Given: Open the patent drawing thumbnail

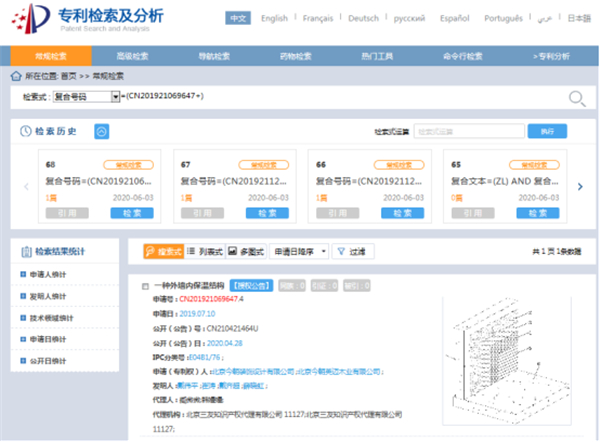Looking at the screenshot, I should tap(507, 360).
